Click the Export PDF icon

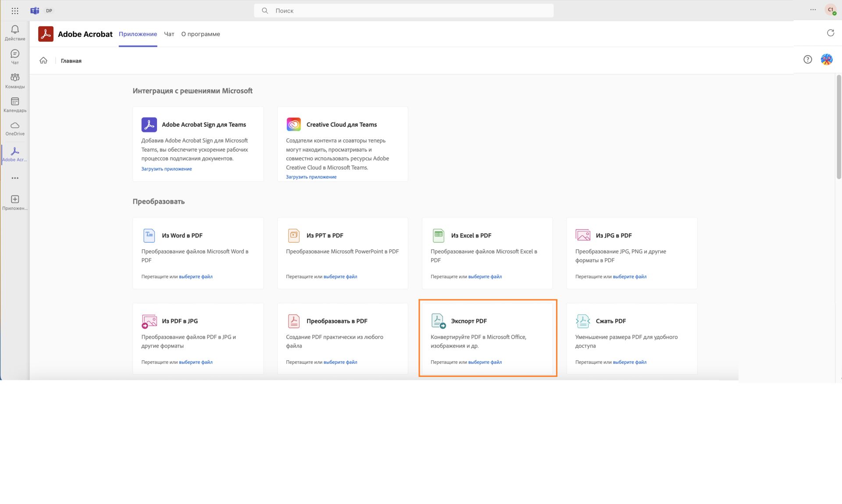point(439,321)
